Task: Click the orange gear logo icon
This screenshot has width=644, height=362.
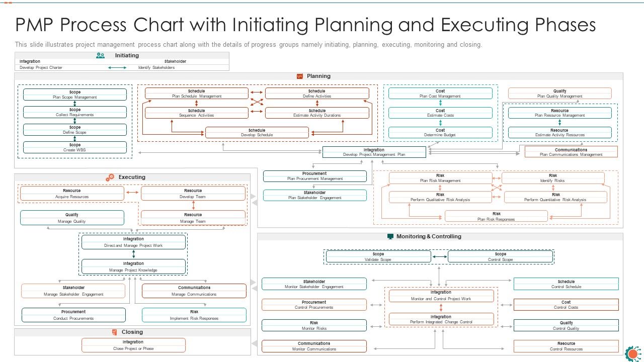Action: click(x=632, y=353)
